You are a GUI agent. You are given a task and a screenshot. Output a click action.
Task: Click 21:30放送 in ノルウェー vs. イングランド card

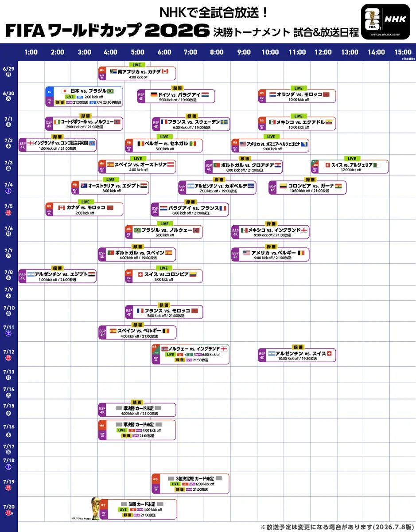[200, 360]
